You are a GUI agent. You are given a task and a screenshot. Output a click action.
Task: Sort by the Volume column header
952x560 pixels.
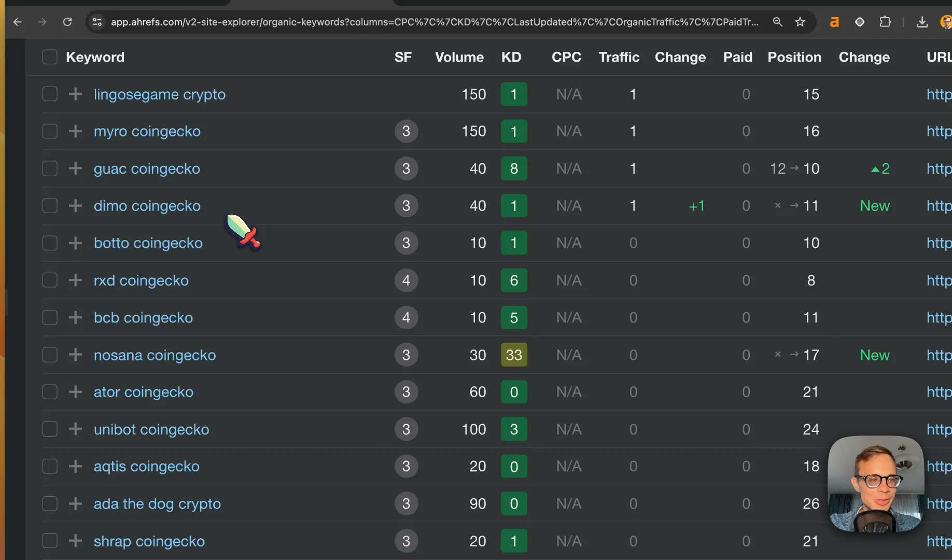click(459, 57)
